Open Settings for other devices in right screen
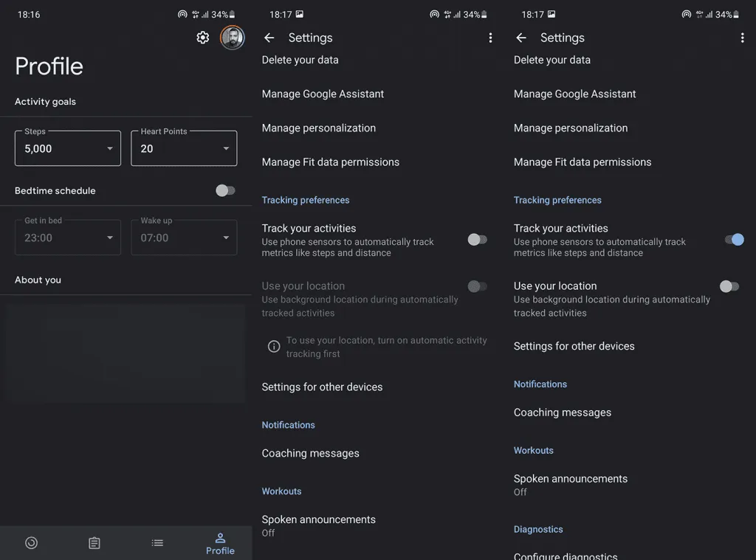Screen dimensions: 756x560 pyautogui.click(x=574, y=346)
